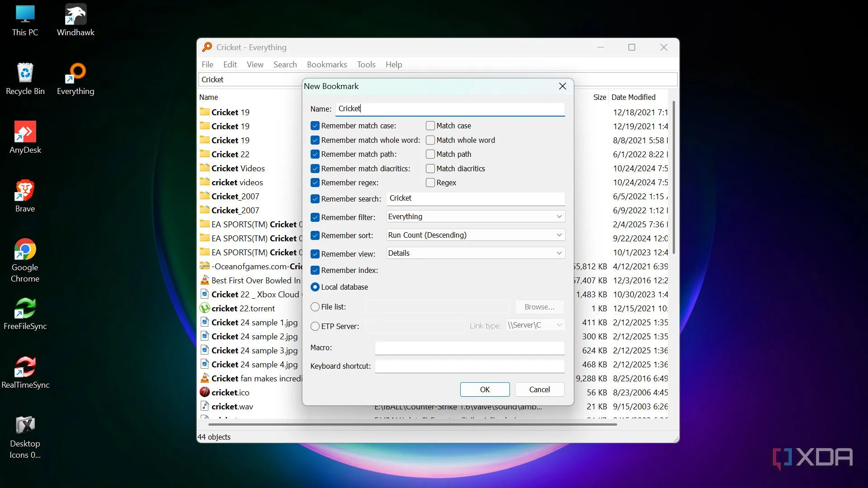Click the Size column header
Image resolution: width=868 pixels, height=488 pixels.
(x=599, y=97)
